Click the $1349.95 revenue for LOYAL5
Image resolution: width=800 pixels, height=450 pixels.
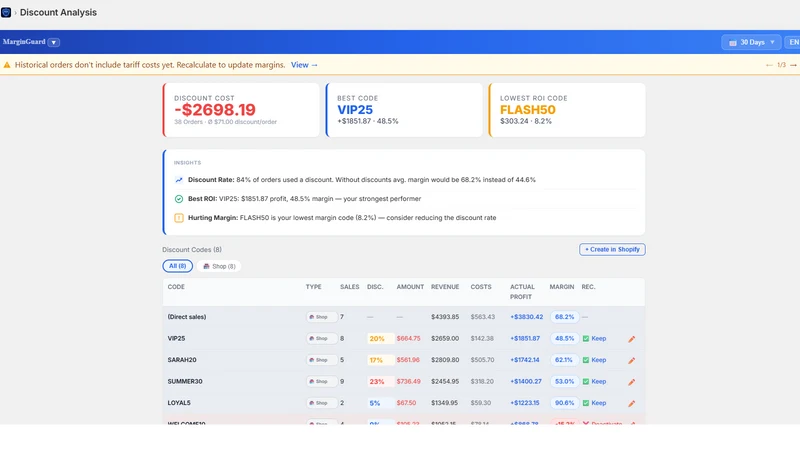coord(444,403)
